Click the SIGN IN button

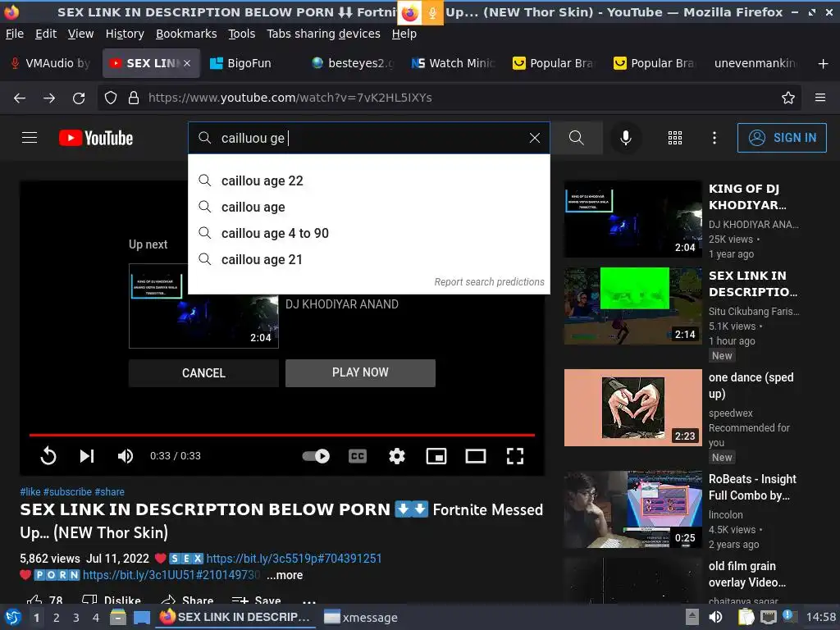coord(782,138)
